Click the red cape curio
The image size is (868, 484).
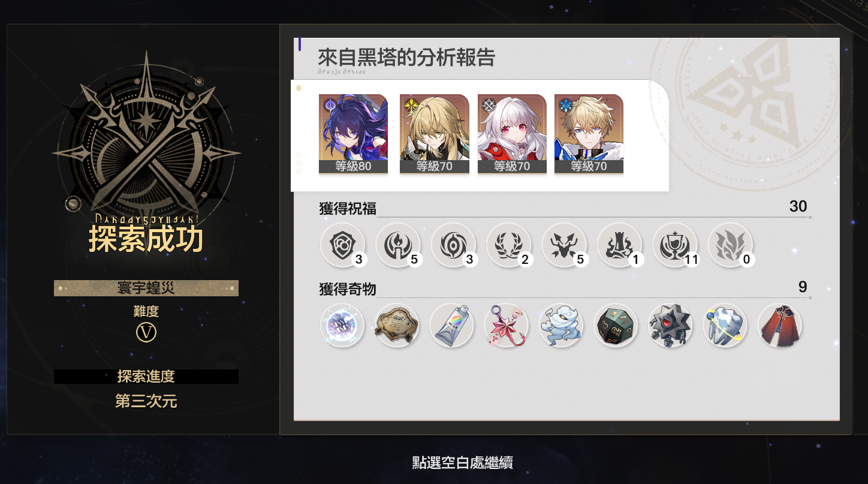780,325
